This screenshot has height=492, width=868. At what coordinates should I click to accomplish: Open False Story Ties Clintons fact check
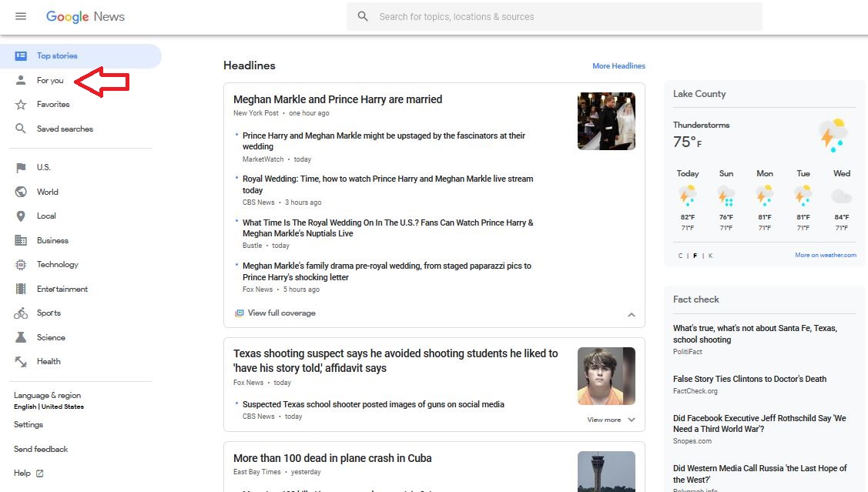pos(749,379)
